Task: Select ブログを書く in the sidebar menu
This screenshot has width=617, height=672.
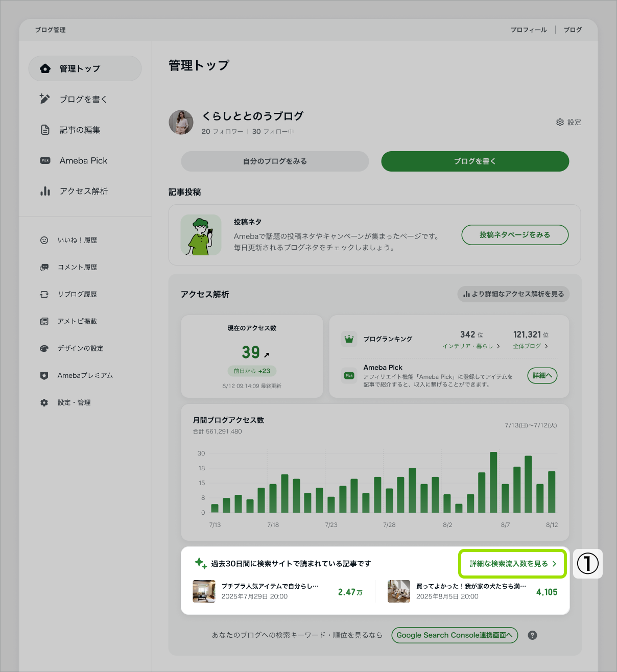Action: coord(85,99)
